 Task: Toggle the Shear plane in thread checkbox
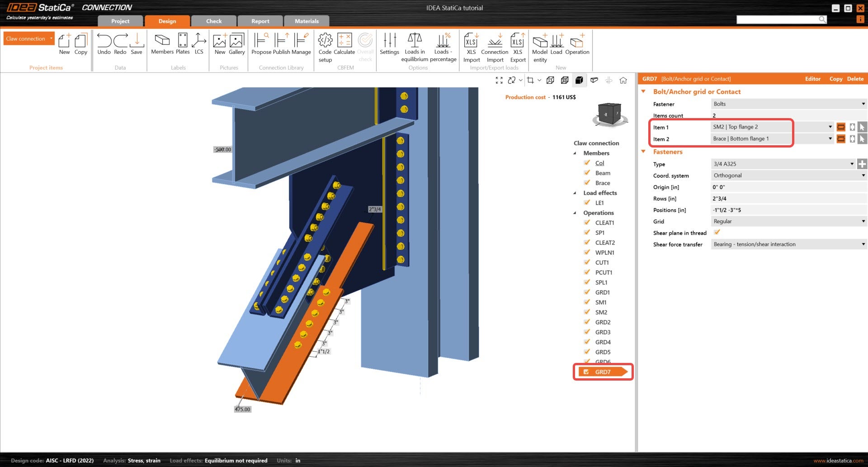pyautogui.click(x=717, y=233)
